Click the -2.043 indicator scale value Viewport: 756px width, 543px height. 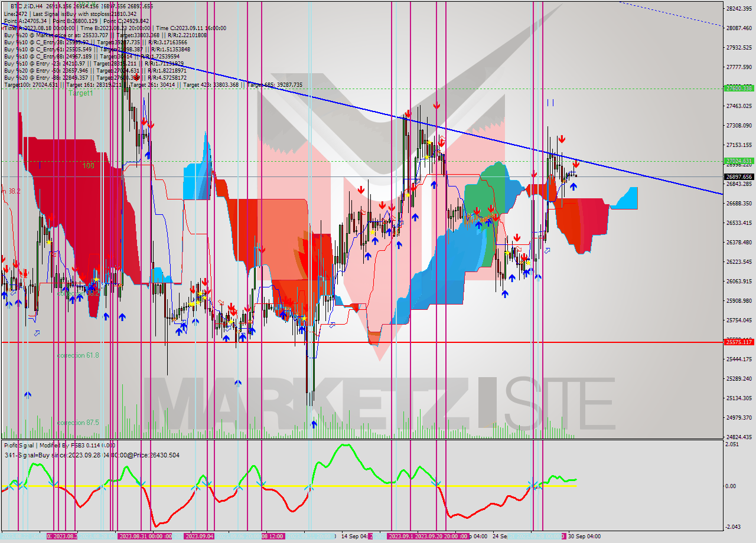coord(732,527)
